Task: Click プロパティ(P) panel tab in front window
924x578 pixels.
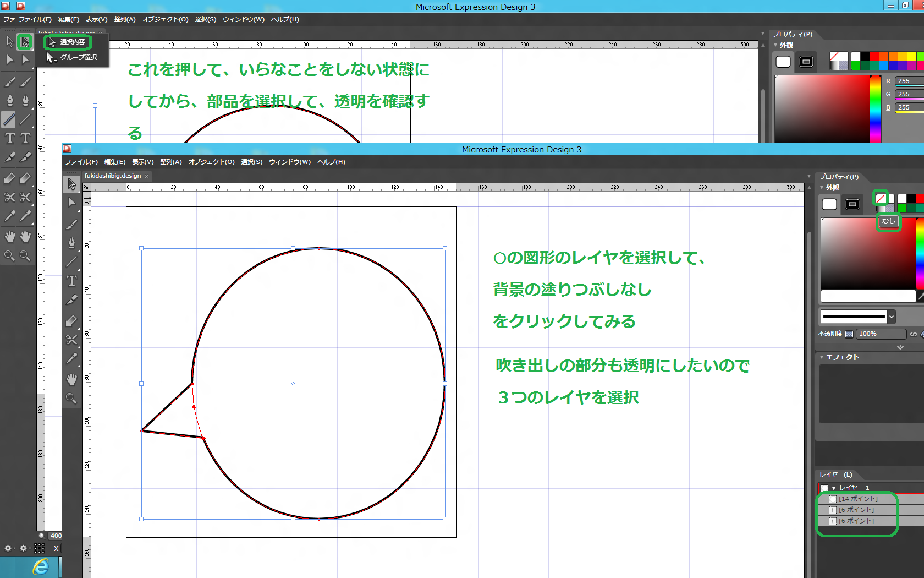Action: [839, 177]
